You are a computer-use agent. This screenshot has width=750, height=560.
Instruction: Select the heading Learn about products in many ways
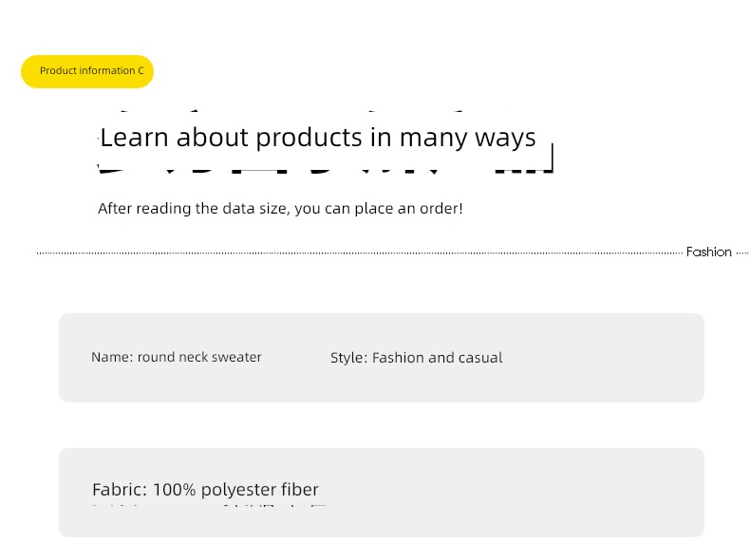[x=318, y=138]
